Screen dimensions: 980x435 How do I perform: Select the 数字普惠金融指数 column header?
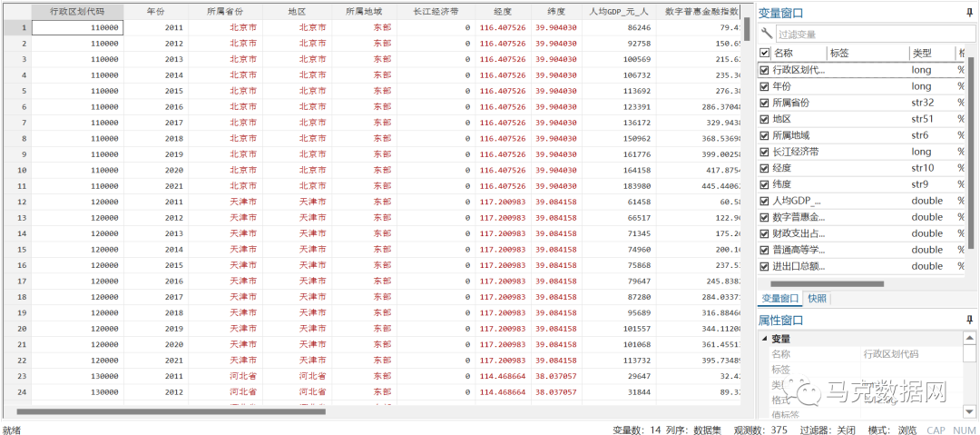click(x=699, y=11)
